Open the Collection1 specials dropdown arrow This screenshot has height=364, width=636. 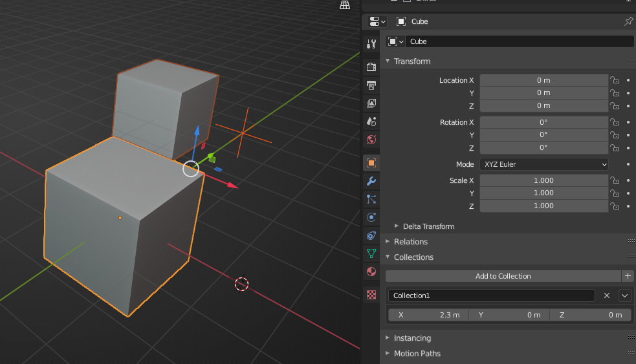point(624,295)
